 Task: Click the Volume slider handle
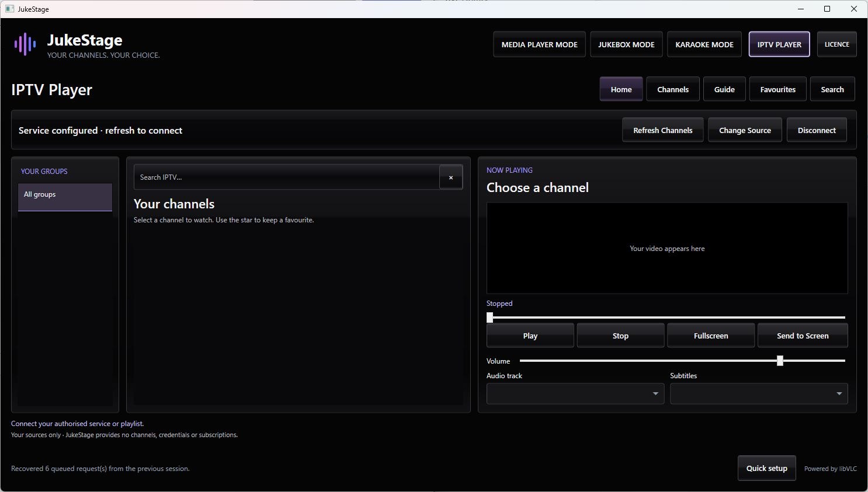pyautogui.click(x=780, y=361)
